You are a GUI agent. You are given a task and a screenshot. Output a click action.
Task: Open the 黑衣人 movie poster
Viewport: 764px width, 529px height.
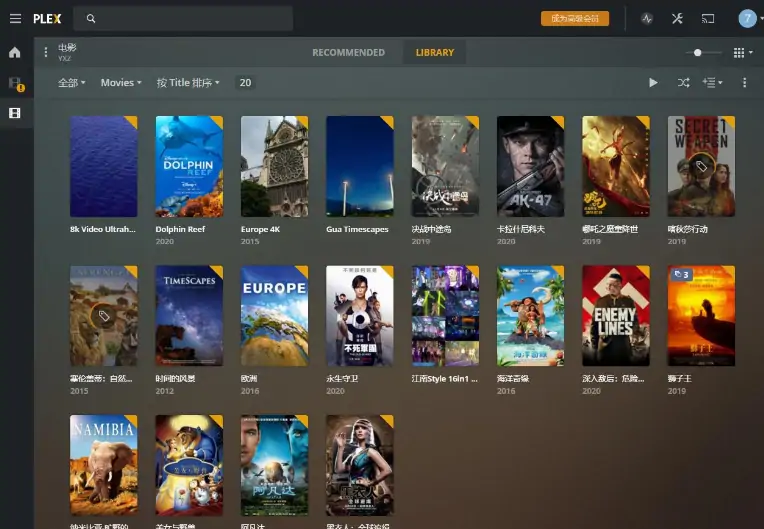[360, 465]
